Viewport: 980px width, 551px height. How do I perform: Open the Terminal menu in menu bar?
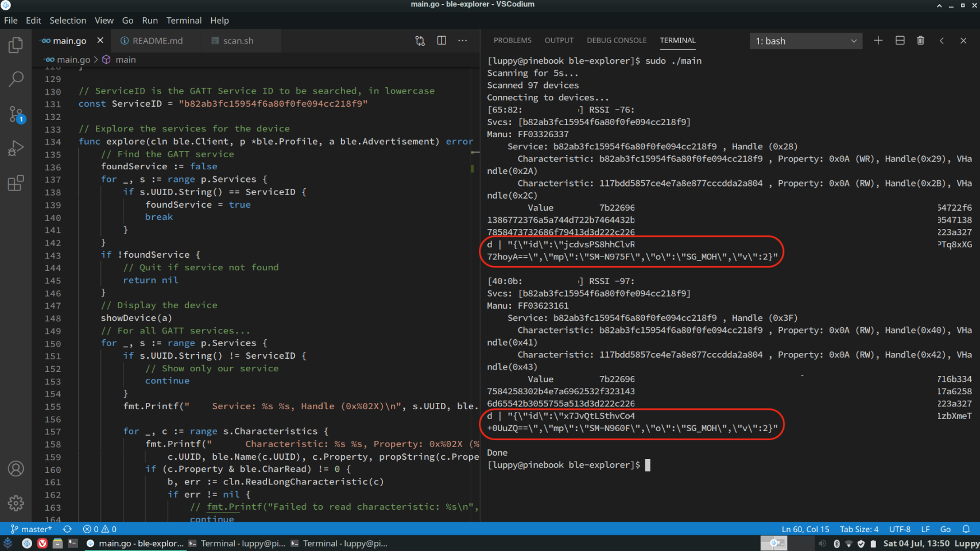(184, 20)
